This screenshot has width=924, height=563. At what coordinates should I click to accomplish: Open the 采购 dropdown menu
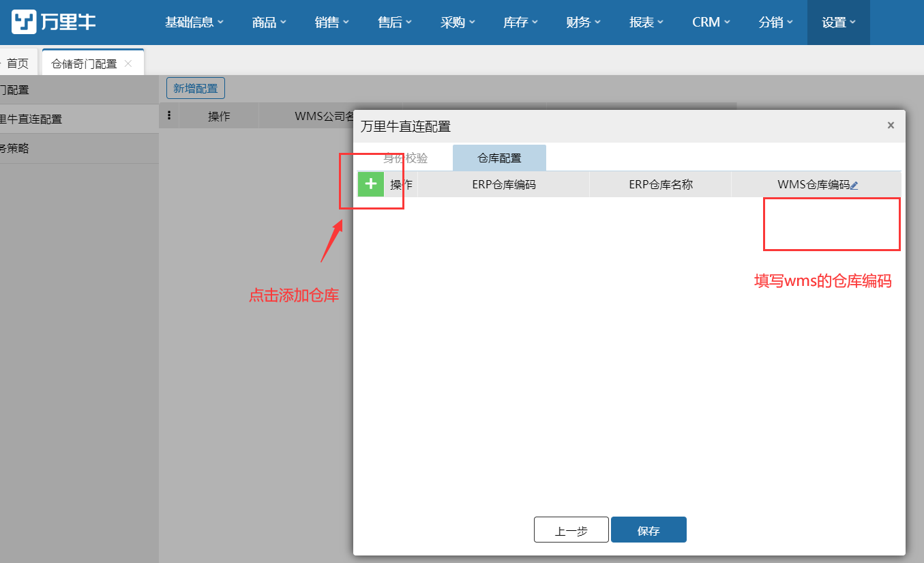458,23
